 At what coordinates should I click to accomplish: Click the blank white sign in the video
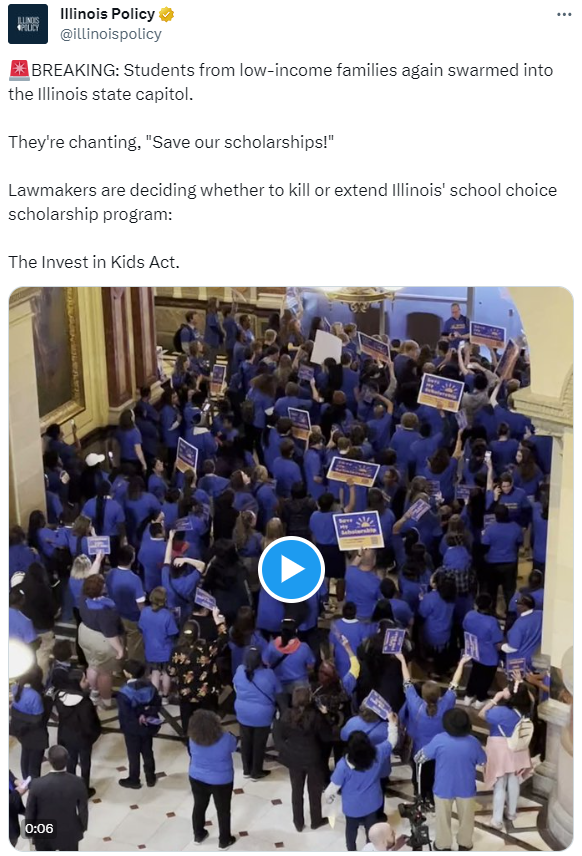point(326,347)
